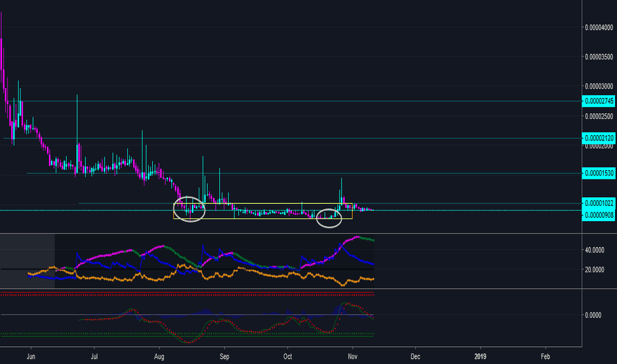Image resolution: width=617 pixels, height=364 pixels.
Task: Click the 0.00000908 current price label
Action: point(599,215)
